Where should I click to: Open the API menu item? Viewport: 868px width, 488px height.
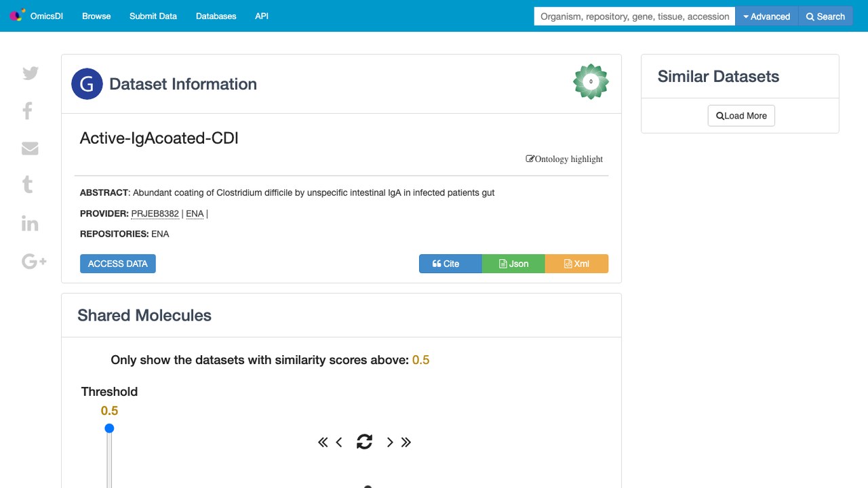262,16
